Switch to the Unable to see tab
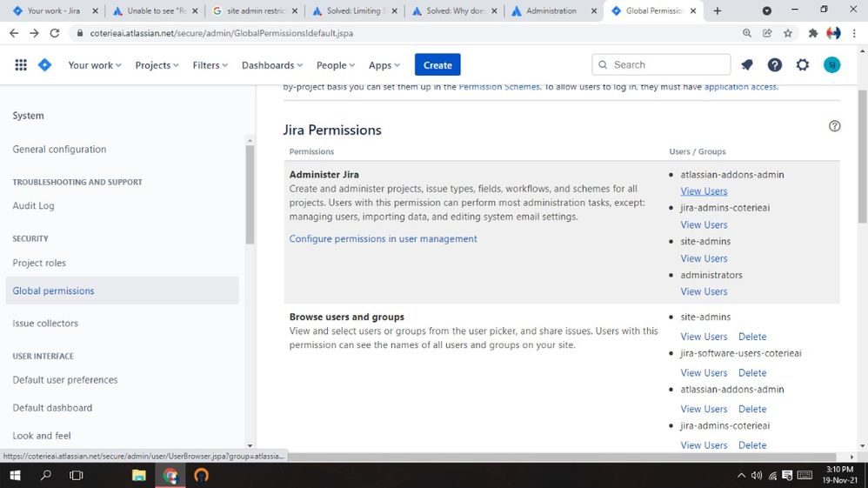Viewport: 868px width, 488px height. [x=157, y=10]
